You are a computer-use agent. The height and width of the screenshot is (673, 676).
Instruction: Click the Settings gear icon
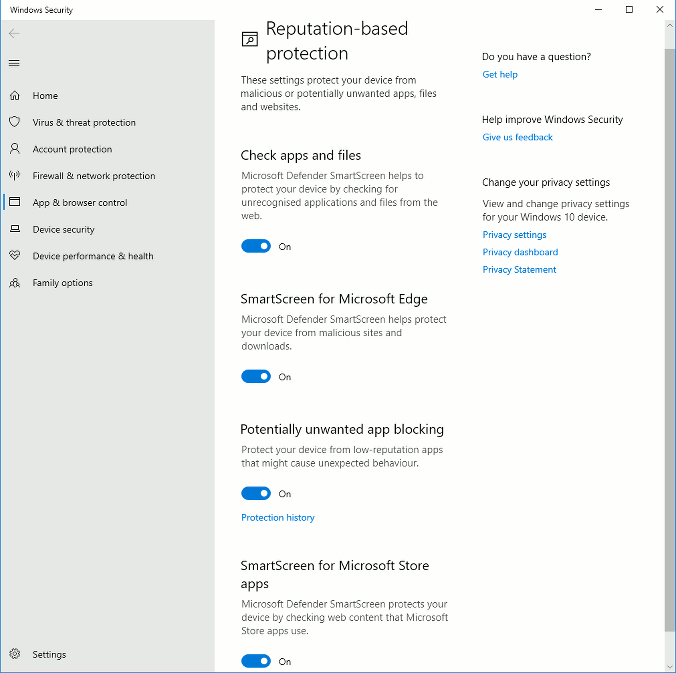pos(15,654)
